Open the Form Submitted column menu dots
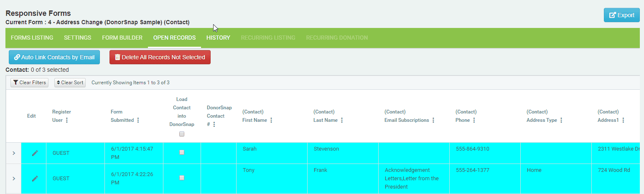 pos(138,120)
